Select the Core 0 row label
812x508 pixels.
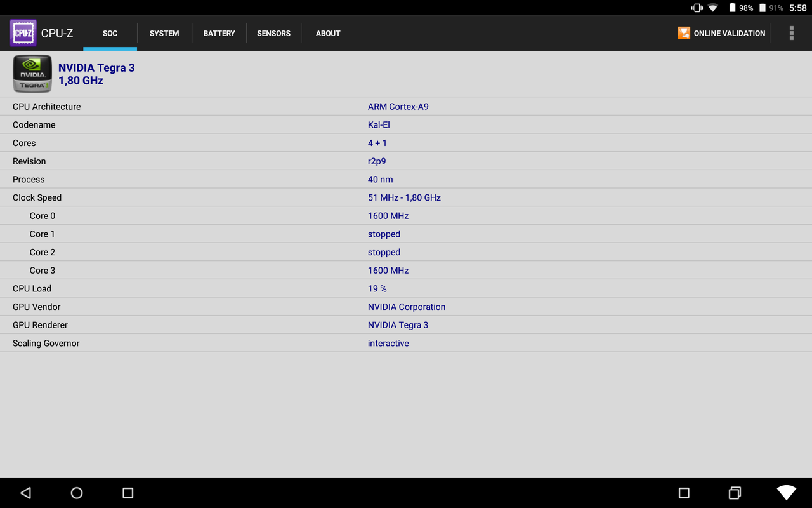coord(43,216)
